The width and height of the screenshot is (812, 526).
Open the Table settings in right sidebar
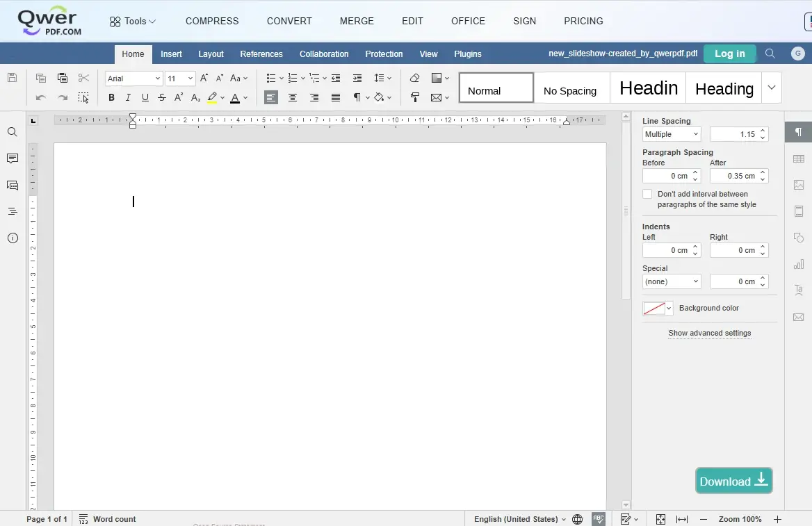(799, 159)
